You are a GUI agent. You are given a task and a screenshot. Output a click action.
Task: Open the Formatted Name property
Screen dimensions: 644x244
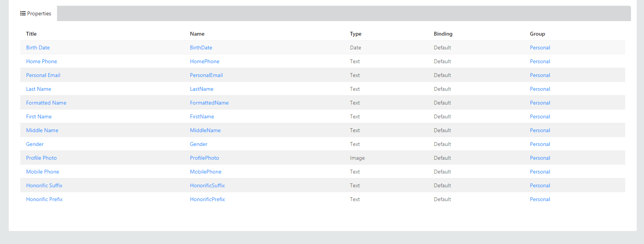46,103
